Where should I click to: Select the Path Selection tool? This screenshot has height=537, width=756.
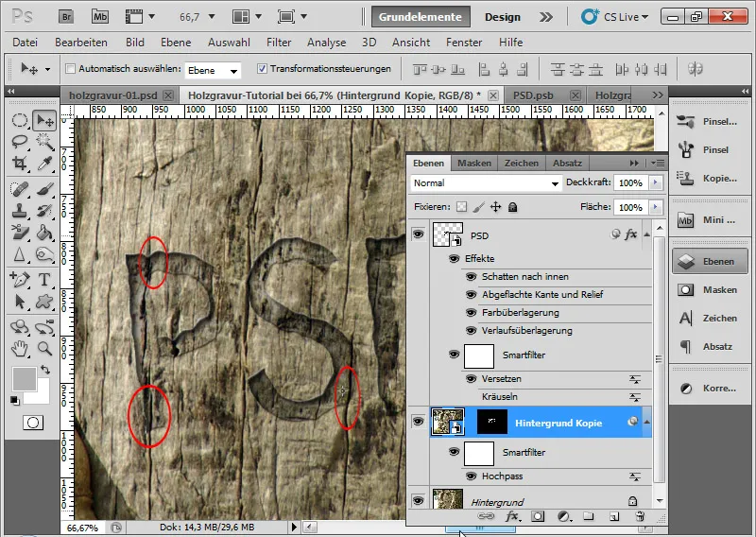19,302
